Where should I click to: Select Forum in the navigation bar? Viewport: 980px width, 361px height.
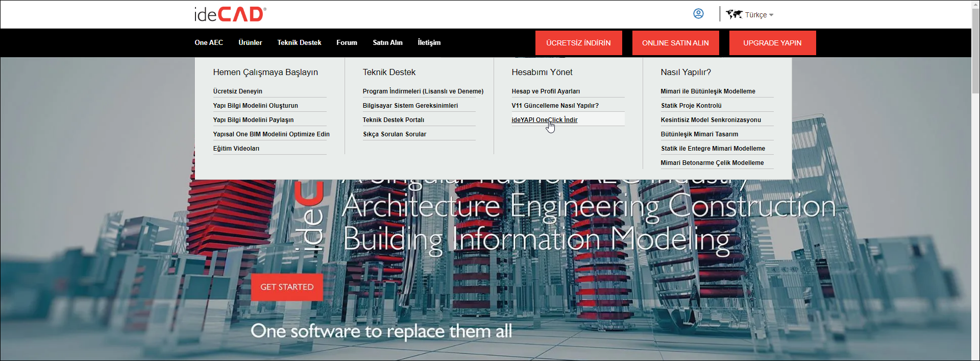(x=347, y=42)
